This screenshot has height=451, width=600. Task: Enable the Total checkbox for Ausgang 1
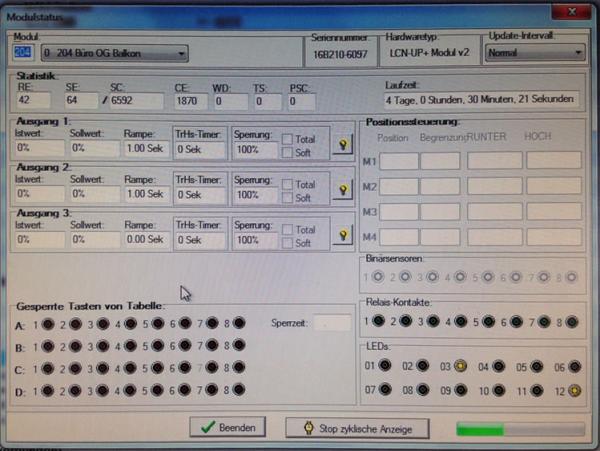click(x=286, y=138)
